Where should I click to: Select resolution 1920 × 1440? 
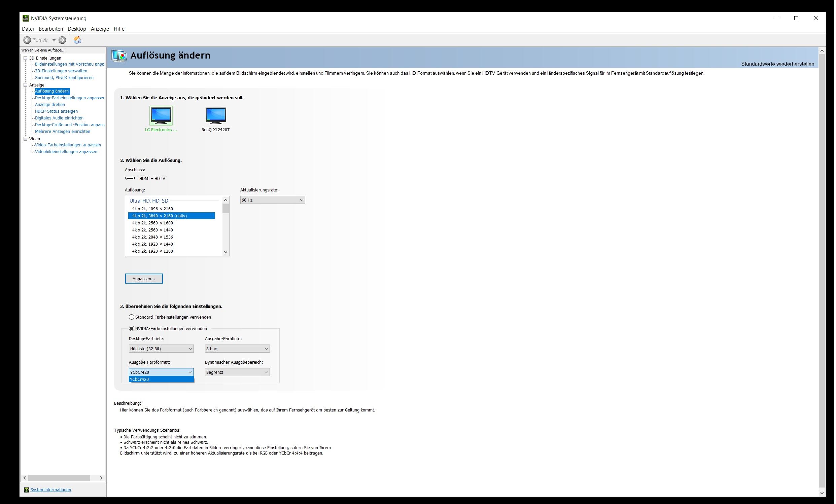pyautogui.click(x=172, y=244)
